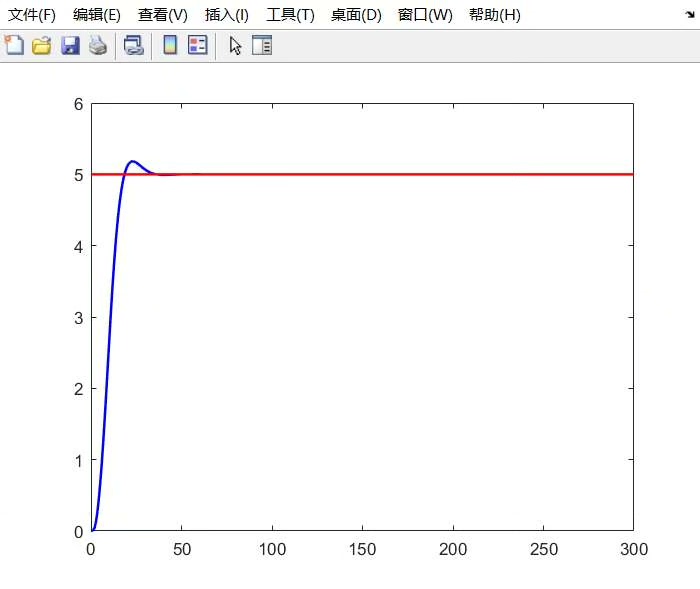
Task: Print figure using the printer icon
Action: 98,45
